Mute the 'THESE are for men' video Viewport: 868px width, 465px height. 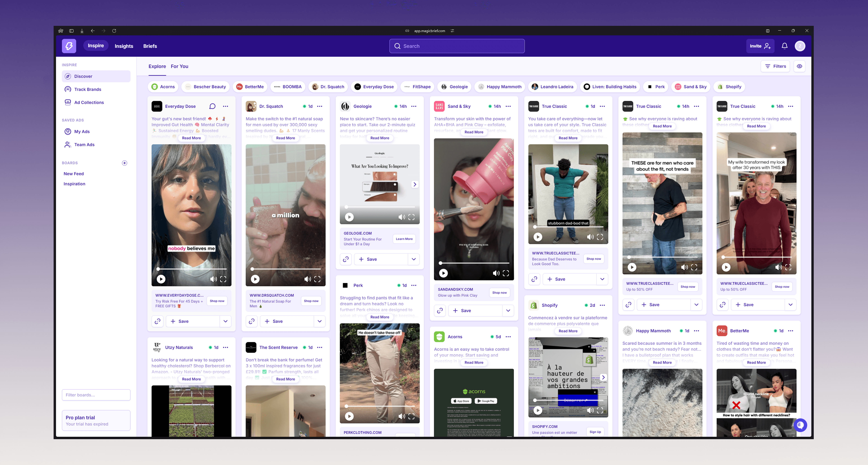coord(684,267)
